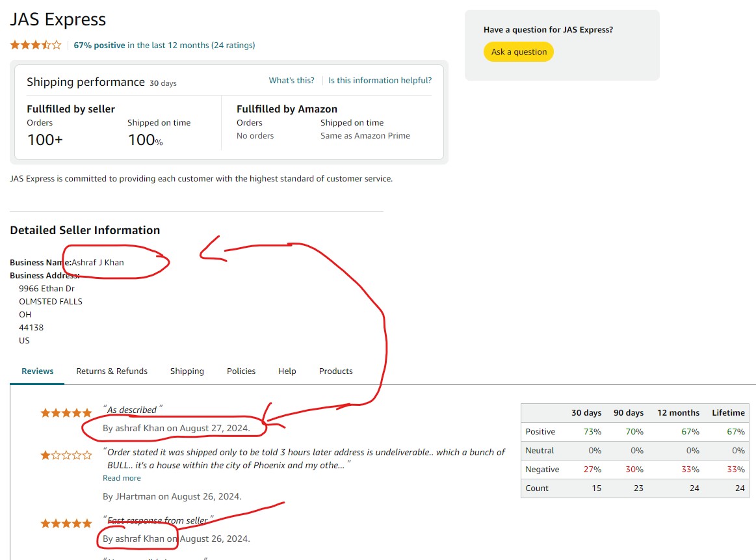Click the "As described" review quote
The height and width of the screenshot is (560, 756).
tap(132, 410)
